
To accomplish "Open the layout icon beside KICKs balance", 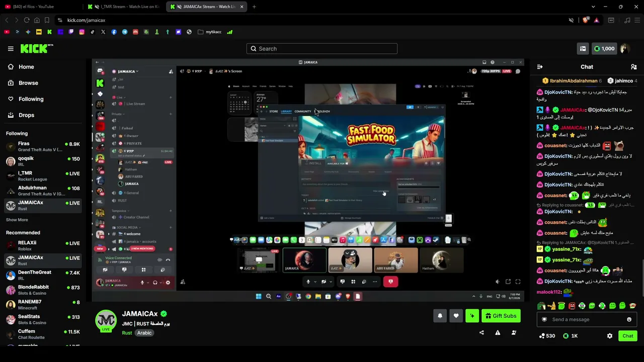I will point(583,49).
